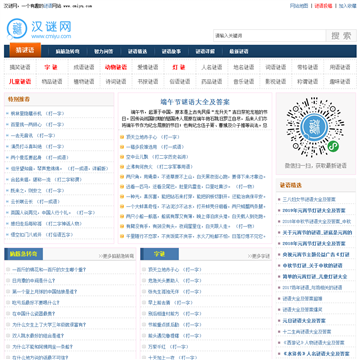The image size is (360, 360).
Task: Click the 汉谜网 circular logo icon
Action: pos(17,28)
